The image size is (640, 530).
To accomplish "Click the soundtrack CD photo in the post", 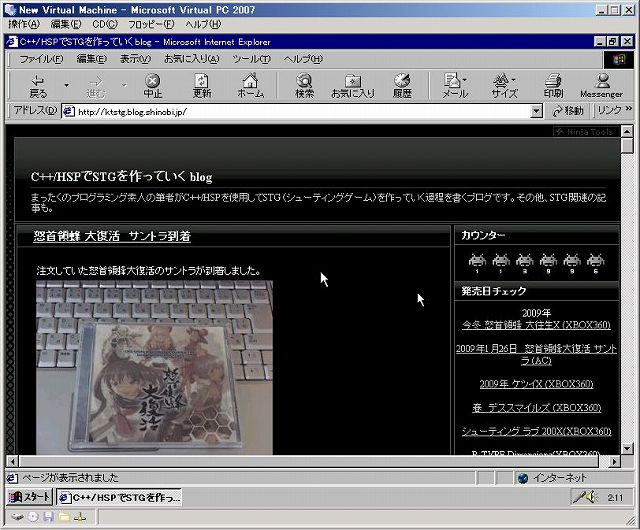I will pyautogui.click(x=154, y=367).
